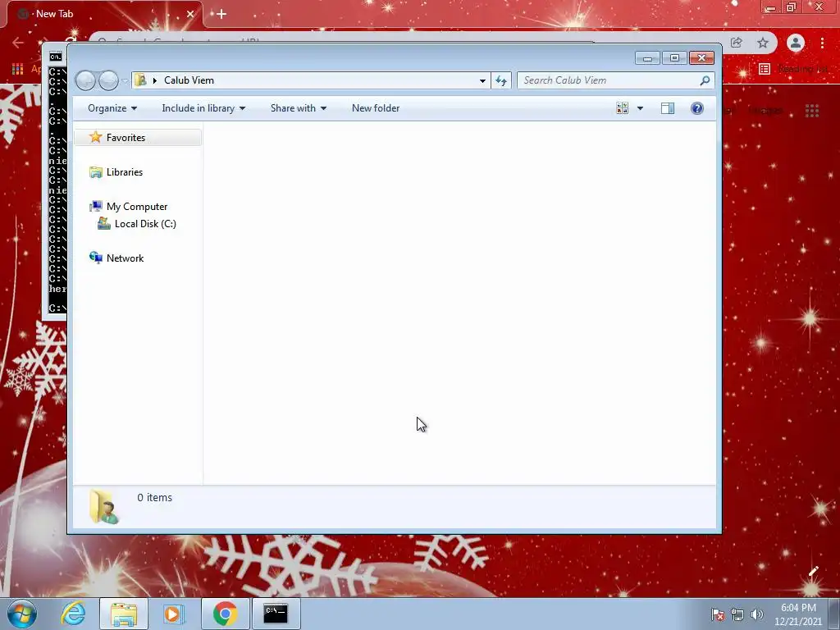
Task: Change your view icon button
Action: [x=622, y=108]
